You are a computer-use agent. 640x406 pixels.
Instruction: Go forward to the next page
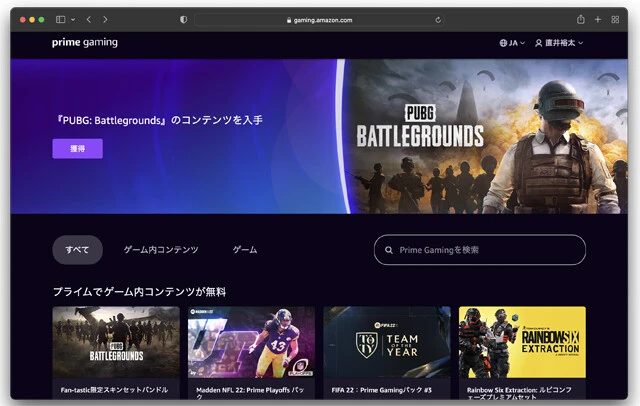[105, 19]
